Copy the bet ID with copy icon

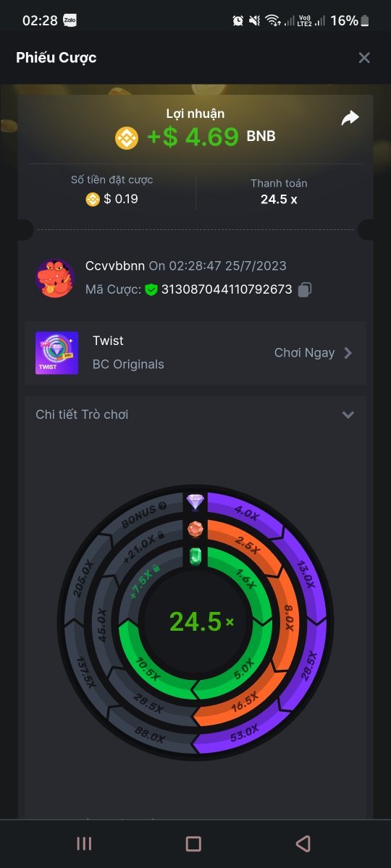[x=305, y=289]
